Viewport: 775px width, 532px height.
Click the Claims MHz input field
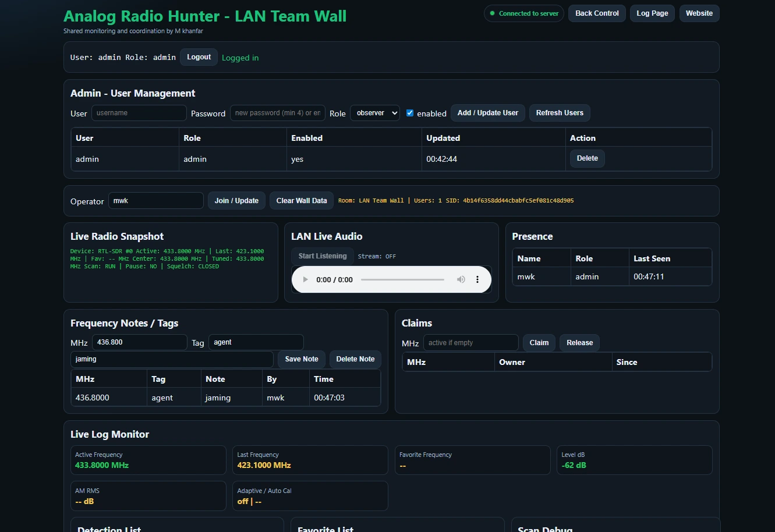click(x=470, y=343)
